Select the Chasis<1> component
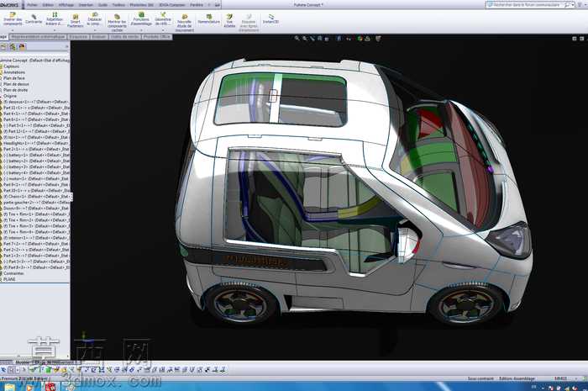This screenshot has width=588, height=391. 36,196
